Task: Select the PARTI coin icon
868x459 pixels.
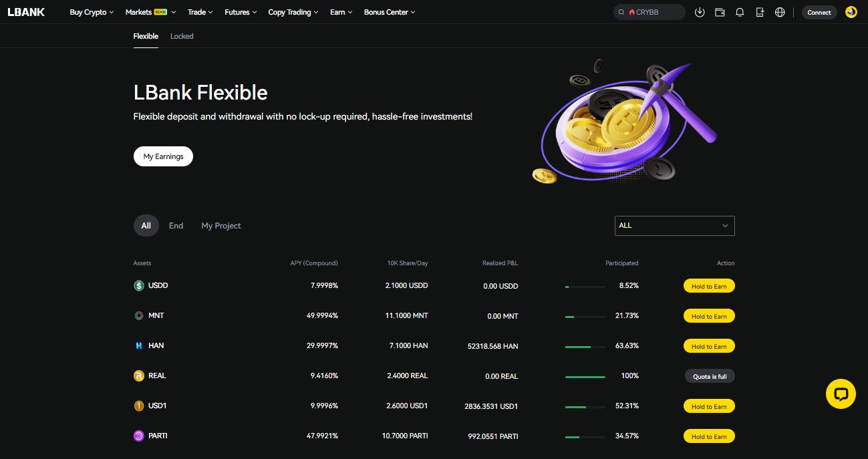Action: point(138,436)
